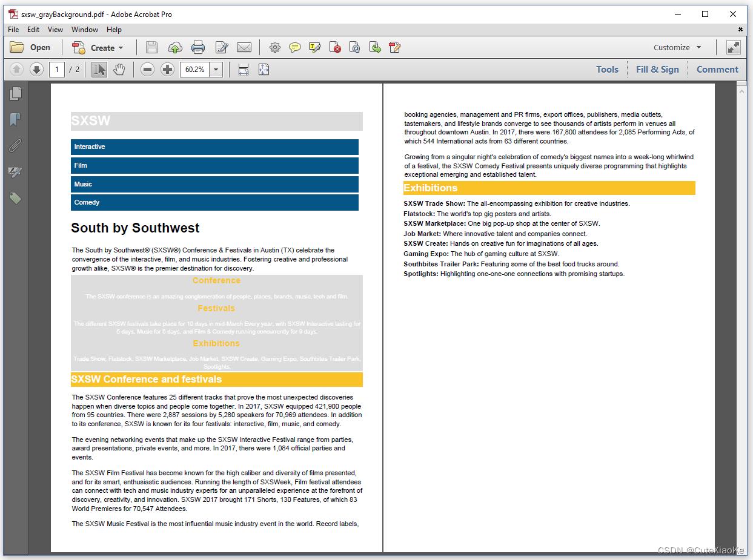Show Page Thumbnails panel in sidebar
The image size is (753, 560).
(15, 93)
